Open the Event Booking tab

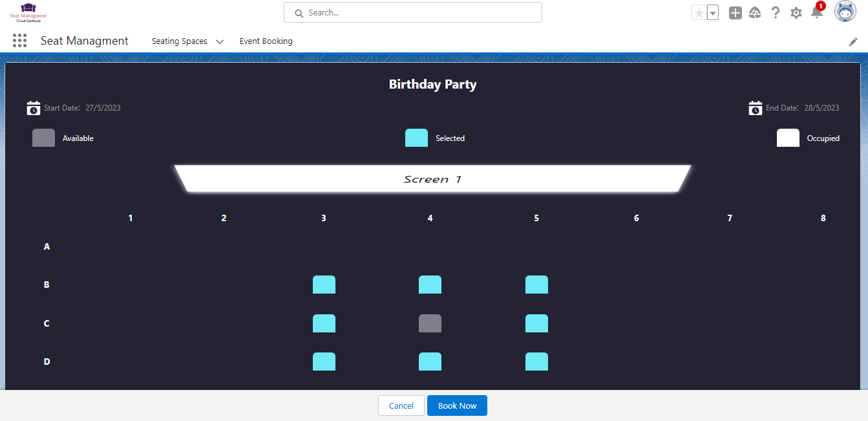click(266, 41)
